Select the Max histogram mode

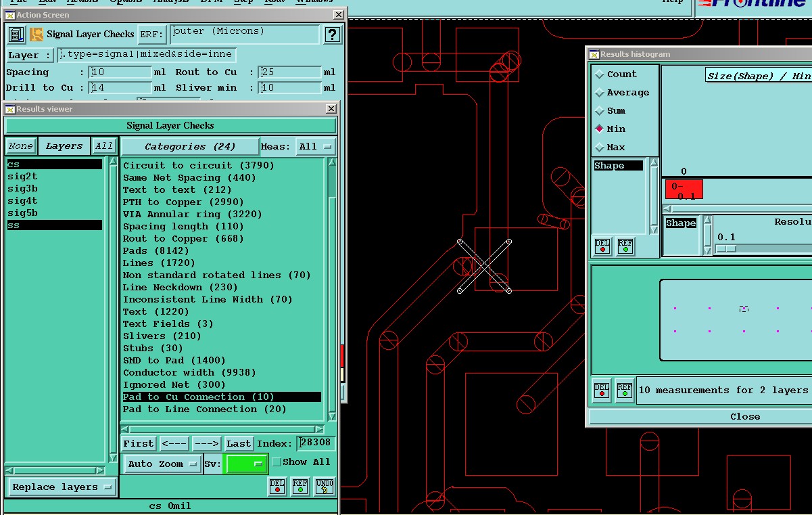pos(600,148)
